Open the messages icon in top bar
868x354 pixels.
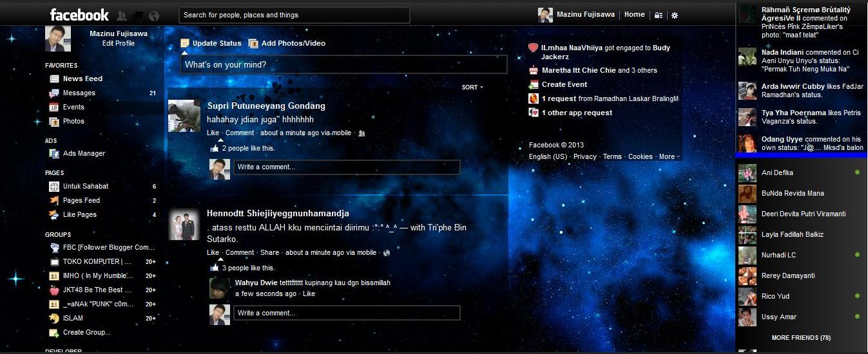coord(138,15)
